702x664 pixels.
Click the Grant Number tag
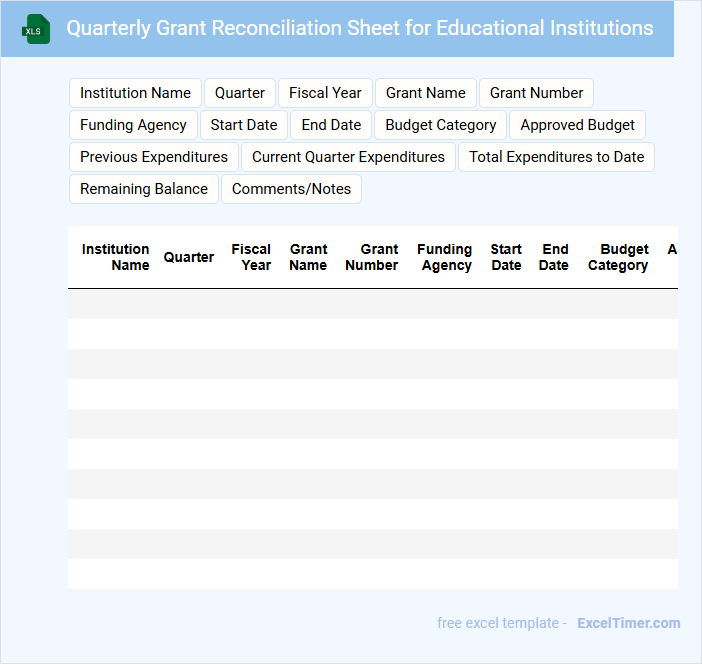point(536,93)
